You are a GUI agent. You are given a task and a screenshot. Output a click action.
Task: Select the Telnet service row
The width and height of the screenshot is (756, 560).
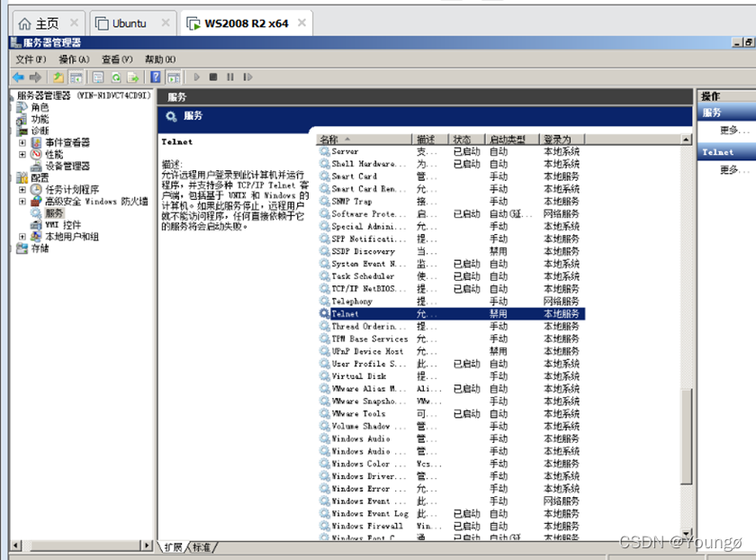(452, 313)
